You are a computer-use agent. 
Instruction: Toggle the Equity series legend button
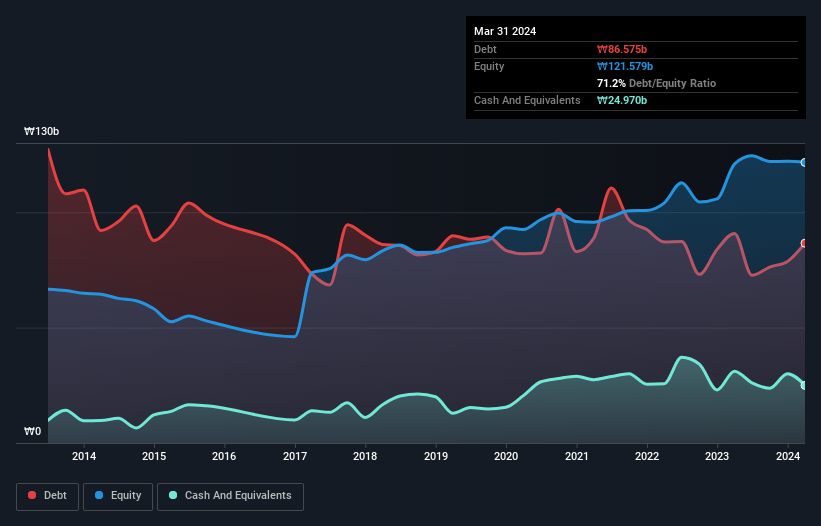(x=118, y=496)
